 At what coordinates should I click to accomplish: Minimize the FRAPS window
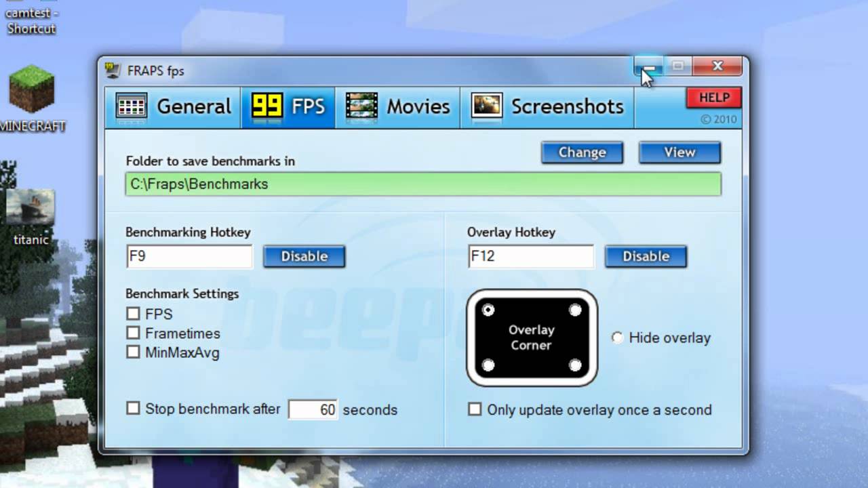(649, 66)
